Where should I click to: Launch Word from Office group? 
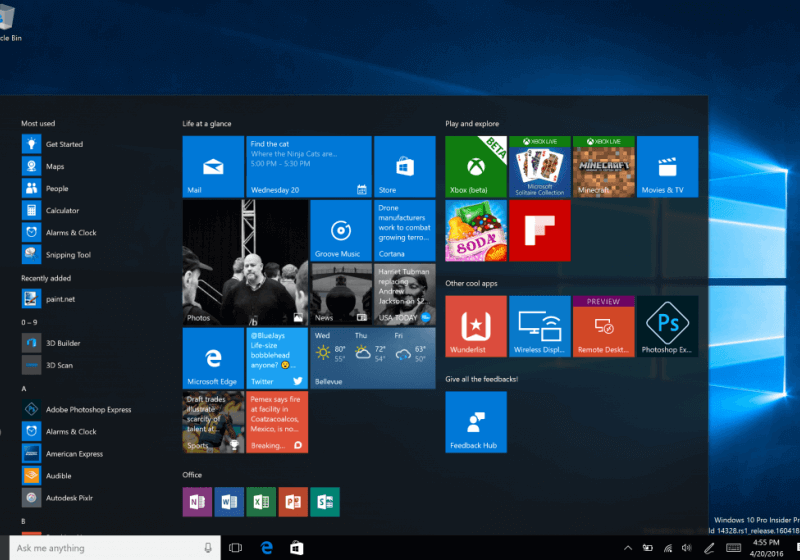[x=229, y=502]
